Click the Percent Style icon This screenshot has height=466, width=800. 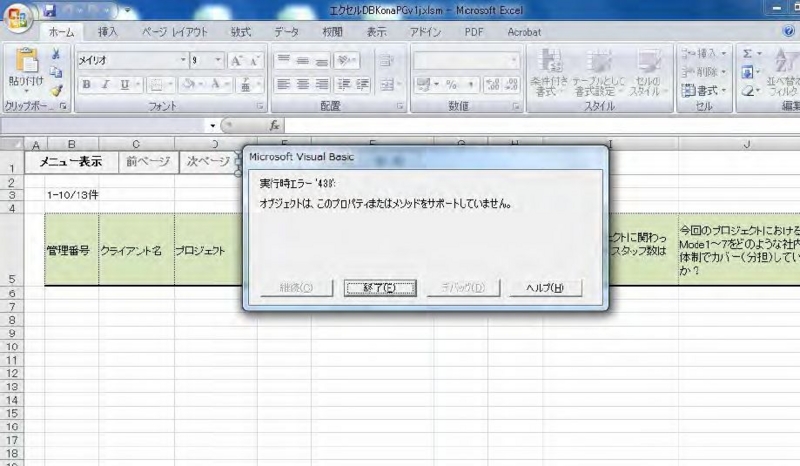point(452,85)
